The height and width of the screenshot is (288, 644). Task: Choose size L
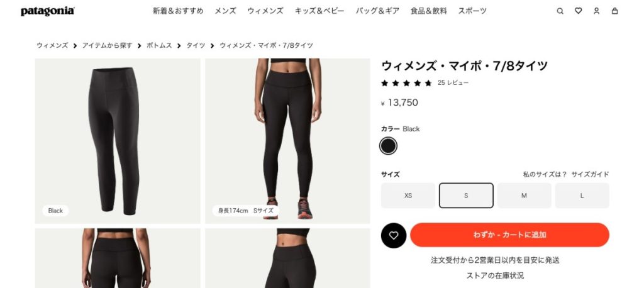click(x=582, y=196)
